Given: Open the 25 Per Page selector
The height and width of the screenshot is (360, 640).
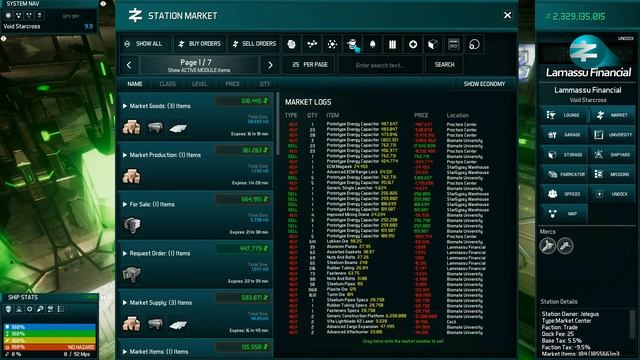Looking at the screenshot, I should click(x=309, y=65).
